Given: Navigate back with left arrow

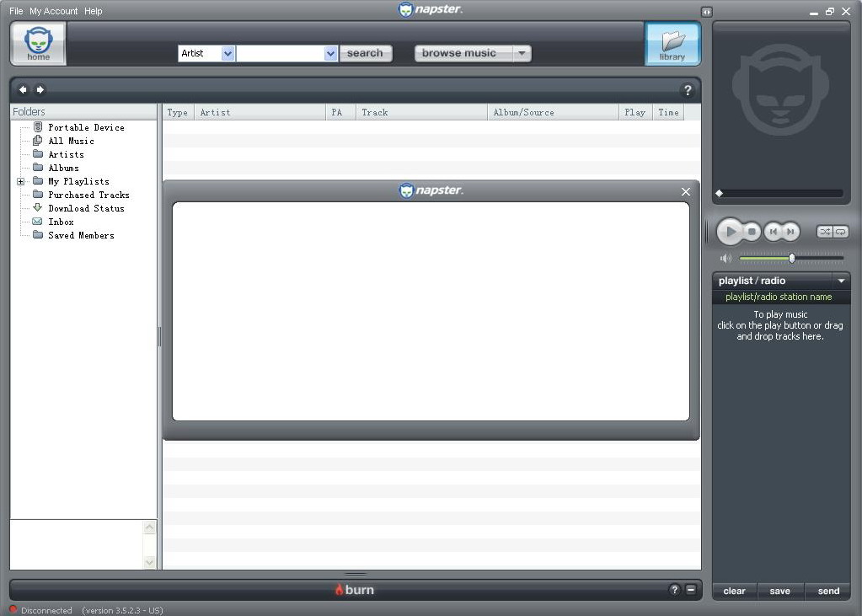Looking at the screenshot, I should pyautogui.click(x=23, y=89).
